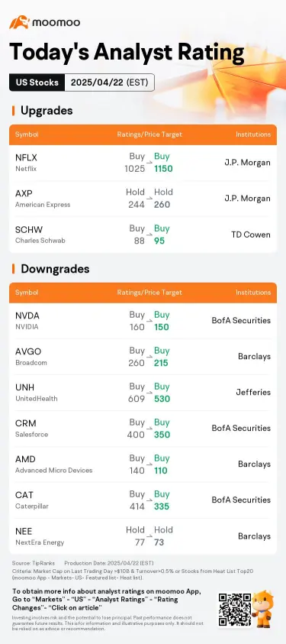Click AVGO Broadcom price target 215

161,363
